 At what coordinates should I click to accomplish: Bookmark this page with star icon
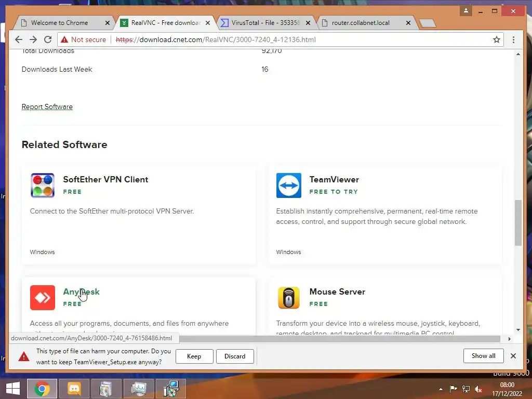496,39
